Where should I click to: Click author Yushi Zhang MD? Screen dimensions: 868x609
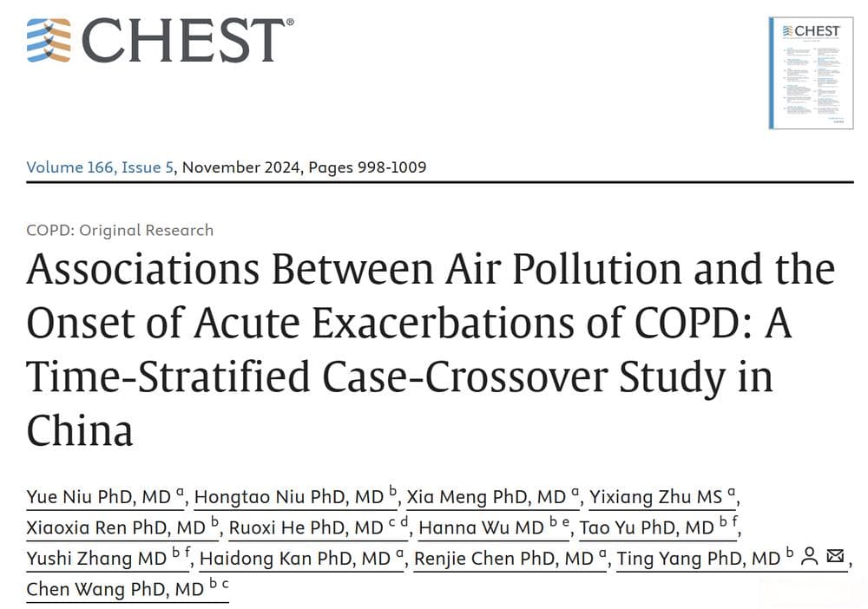pyautogui.click(x=108, y=559)
